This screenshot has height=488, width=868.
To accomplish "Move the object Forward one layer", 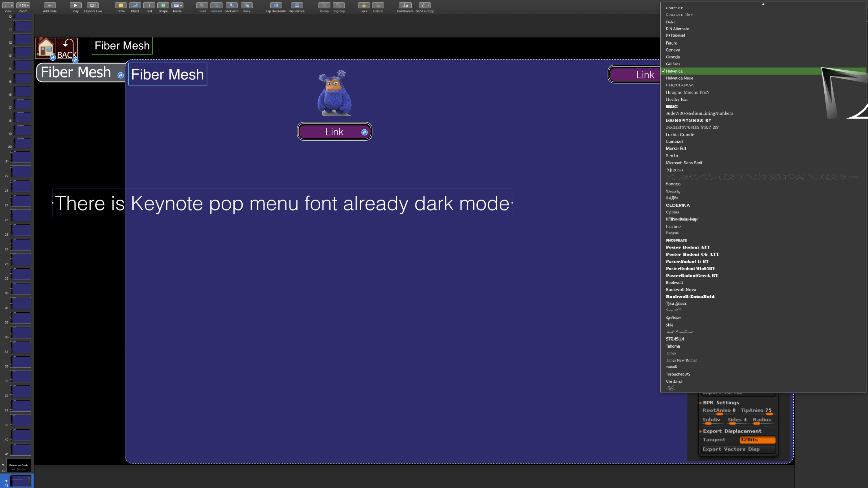I will 216,5.
